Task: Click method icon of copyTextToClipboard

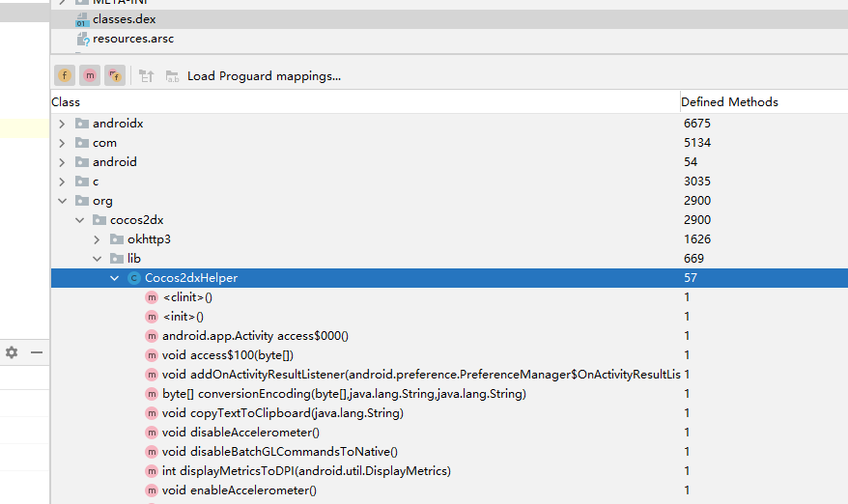Action: click(x=152, y=413)
